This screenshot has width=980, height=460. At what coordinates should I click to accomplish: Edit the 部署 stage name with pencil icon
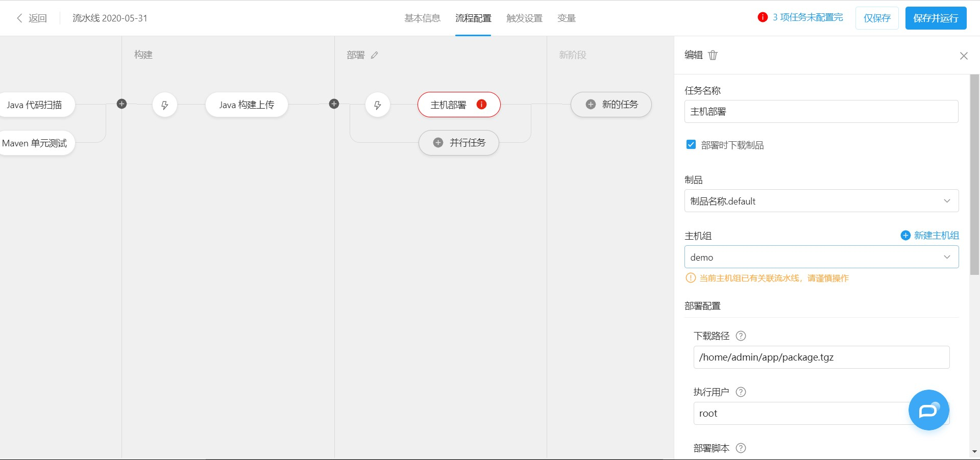tap(375, 55)
